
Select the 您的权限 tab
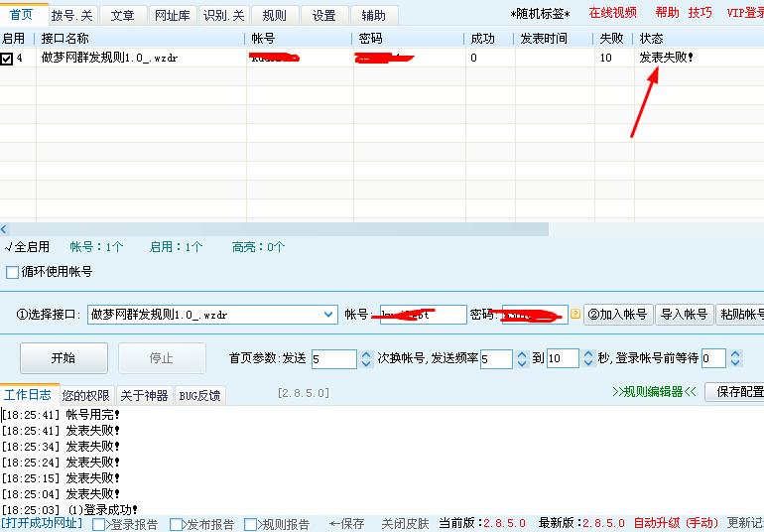85,395
